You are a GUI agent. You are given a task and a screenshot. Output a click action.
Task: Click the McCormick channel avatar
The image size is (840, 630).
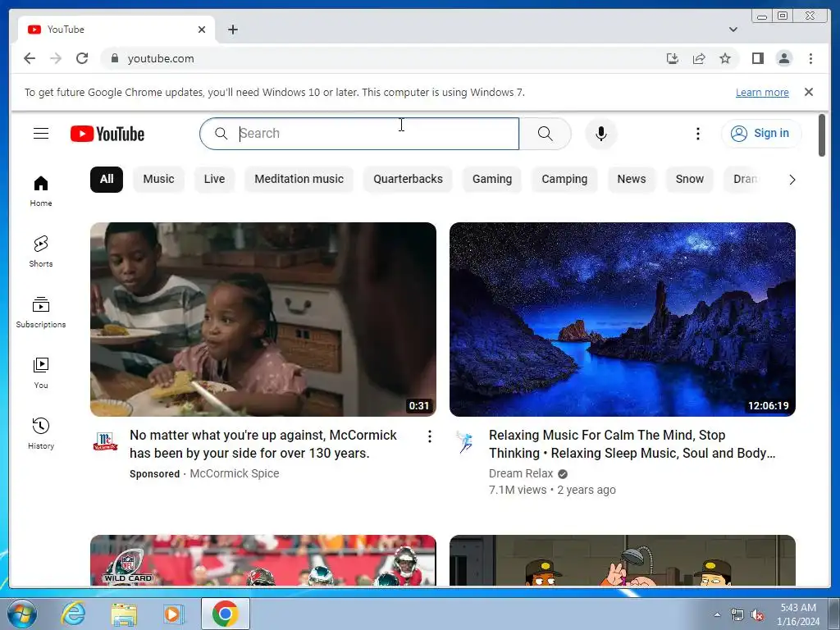pos(105,441)
